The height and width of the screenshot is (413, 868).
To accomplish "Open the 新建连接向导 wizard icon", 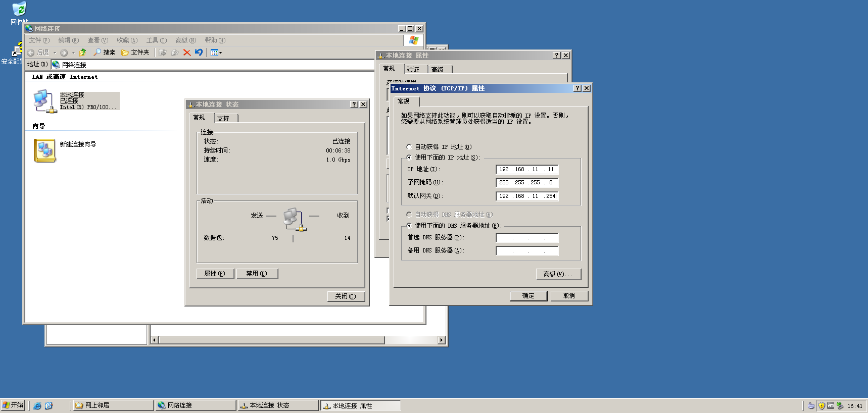I will 44,150.
